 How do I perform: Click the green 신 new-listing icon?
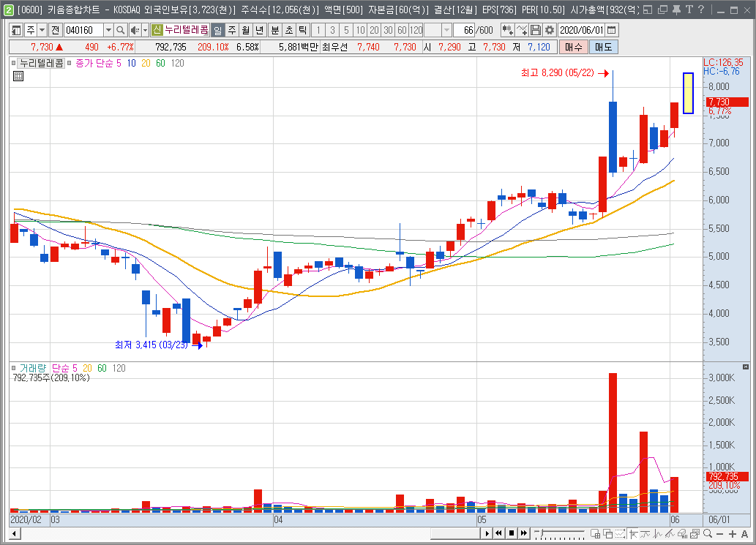157,30
